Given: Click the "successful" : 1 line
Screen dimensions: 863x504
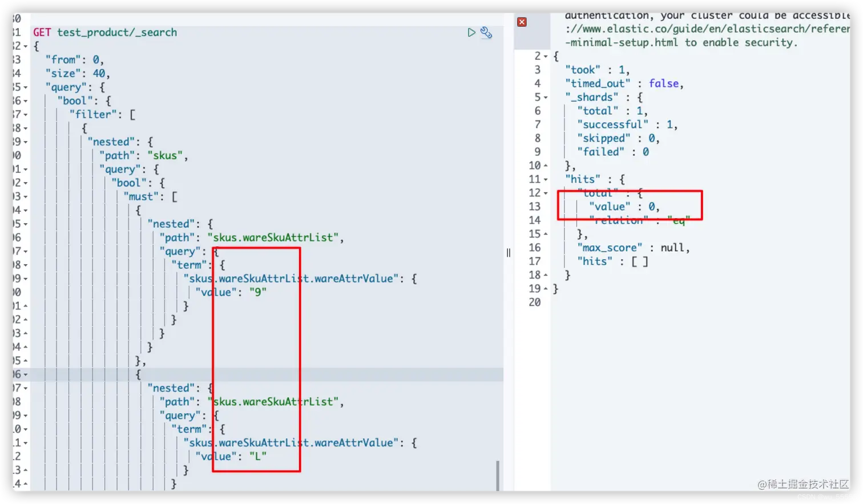Looking at the screenshot, I should [x=627, y=125].
